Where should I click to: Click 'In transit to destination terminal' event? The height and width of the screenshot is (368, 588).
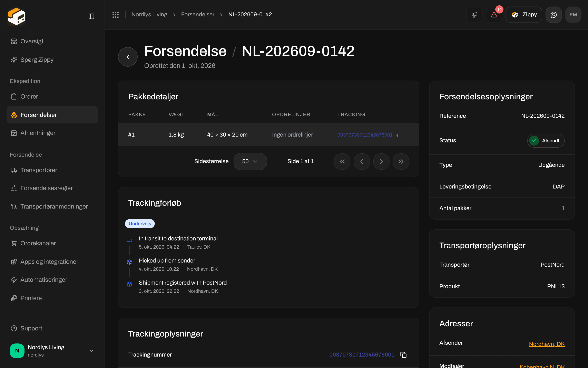[178, 239]
